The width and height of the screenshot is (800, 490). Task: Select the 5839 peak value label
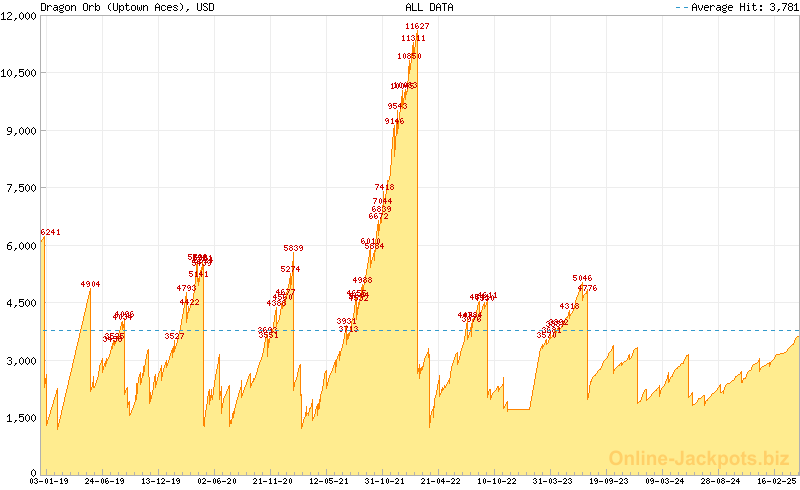(x=293, y=248)
